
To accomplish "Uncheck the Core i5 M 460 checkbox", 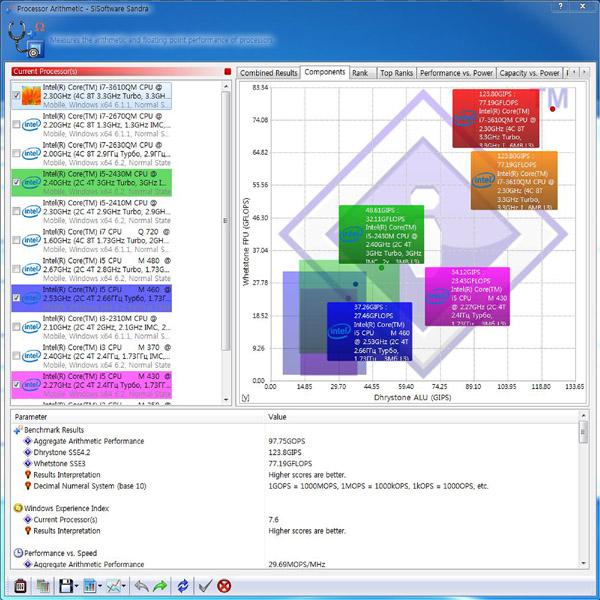I will (16, 298).
